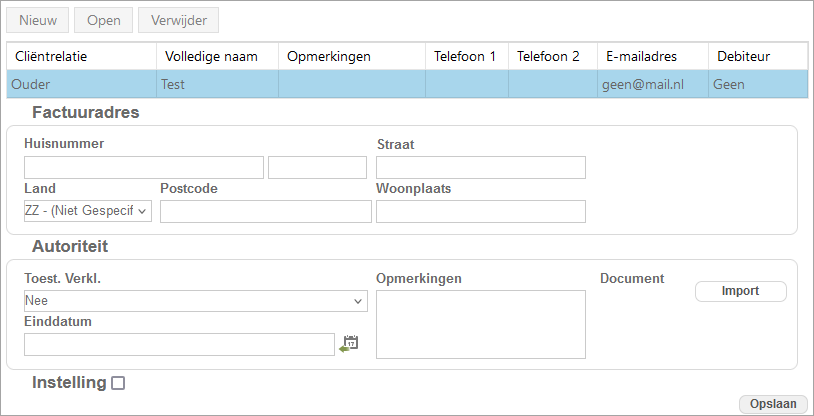Viewport: 814px width, 416px height.
Task: Open the Einddatum calendar picker icon
Action: pos(349,344)
